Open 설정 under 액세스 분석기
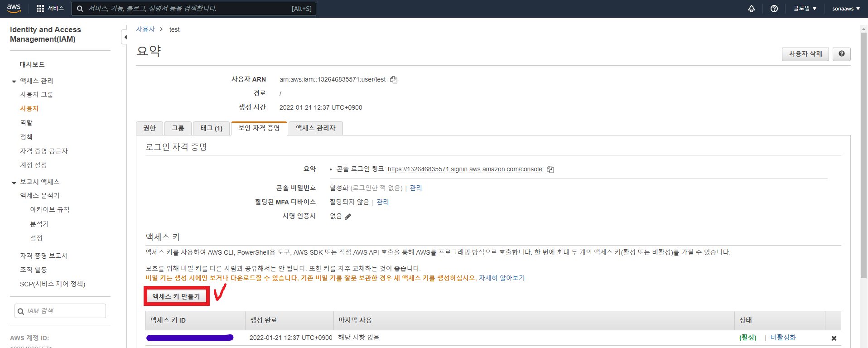868x348 pixels. [36, 238]
